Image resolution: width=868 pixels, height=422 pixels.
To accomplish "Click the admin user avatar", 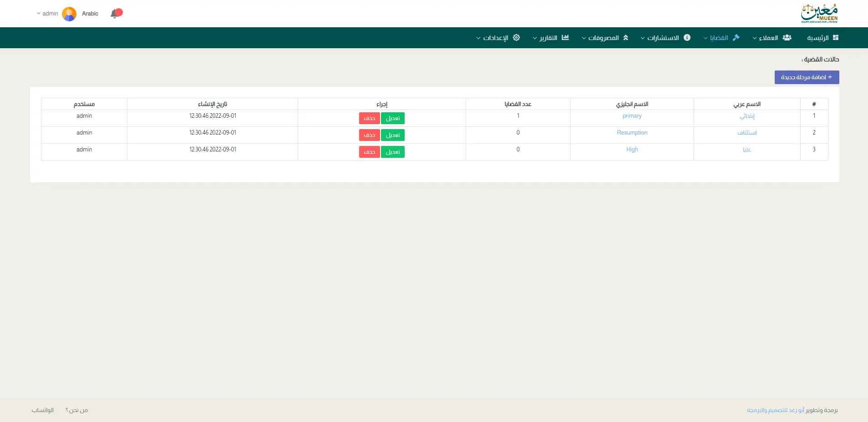I will 69,14.
